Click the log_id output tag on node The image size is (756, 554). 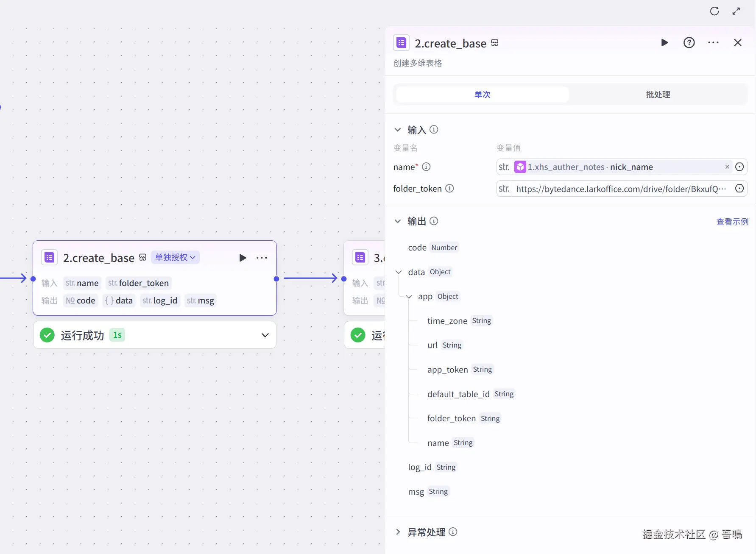(160, 301)
